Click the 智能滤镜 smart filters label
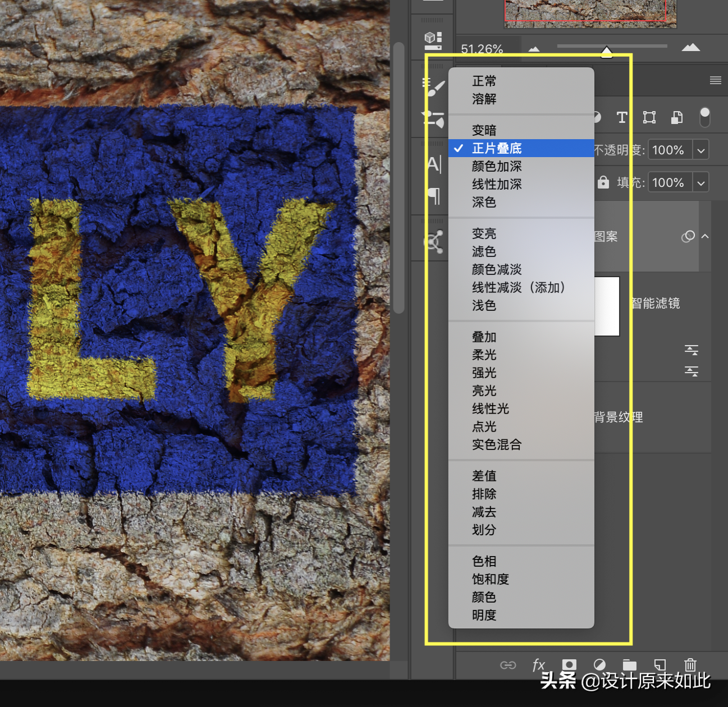Image resolution: width=728 pixels, height=707 pixels. pos(656,304)
